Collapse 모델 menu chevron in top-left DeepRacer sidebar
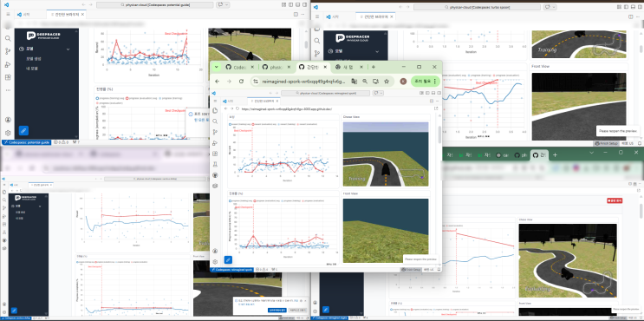644x321 pixels. [x=68, y=49]
